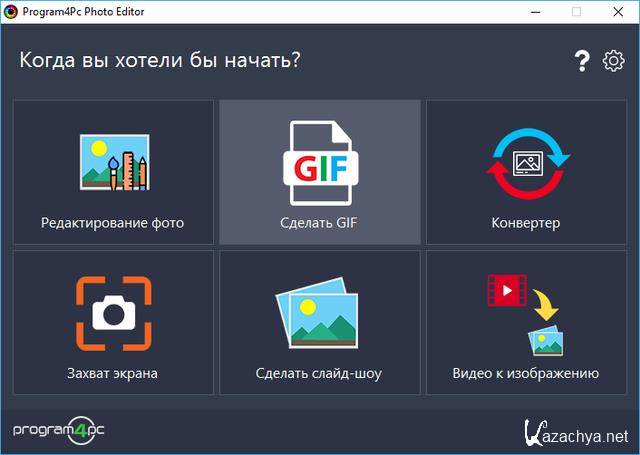Viewport: 640px width, 455px height.
Task: Select the 'Сделать GIF' label
Action: 318,223
